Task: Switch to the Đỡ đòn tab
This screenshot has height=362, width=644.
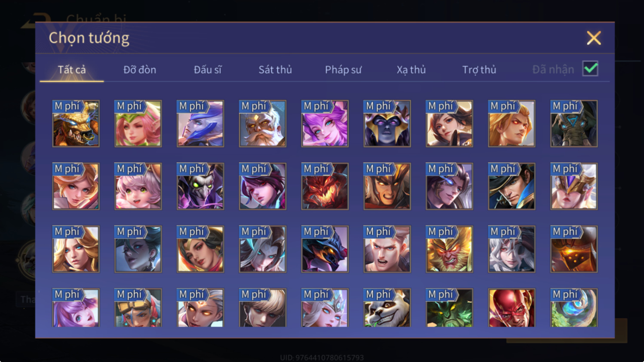Action: (x=140, y=70)
